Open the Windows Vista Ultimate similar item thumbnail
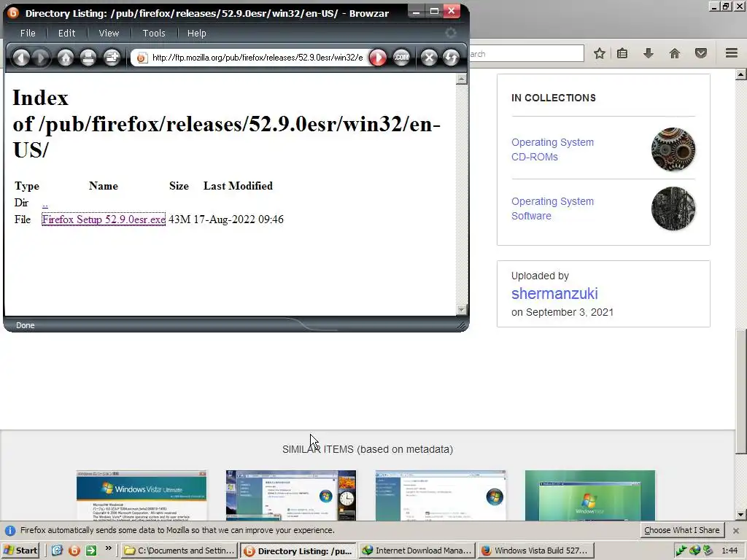This screenshot has height=560, width=747. coord(142,495)
